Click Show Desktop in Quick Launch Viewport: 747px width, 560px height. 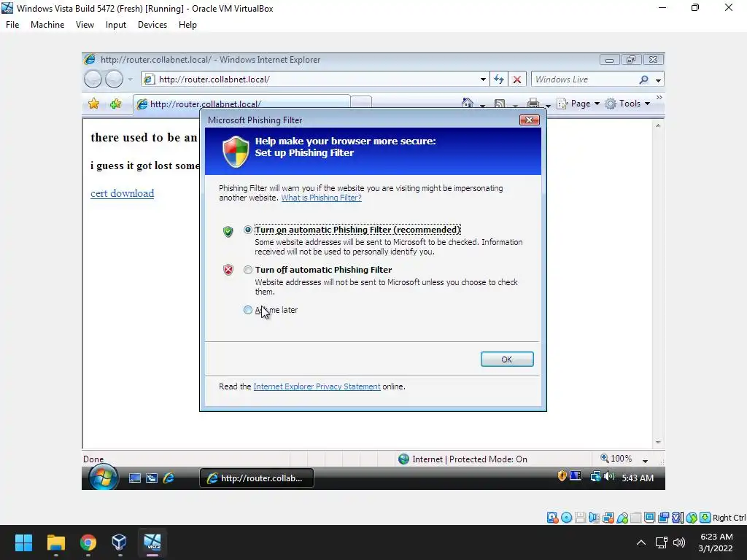point(135,478)
